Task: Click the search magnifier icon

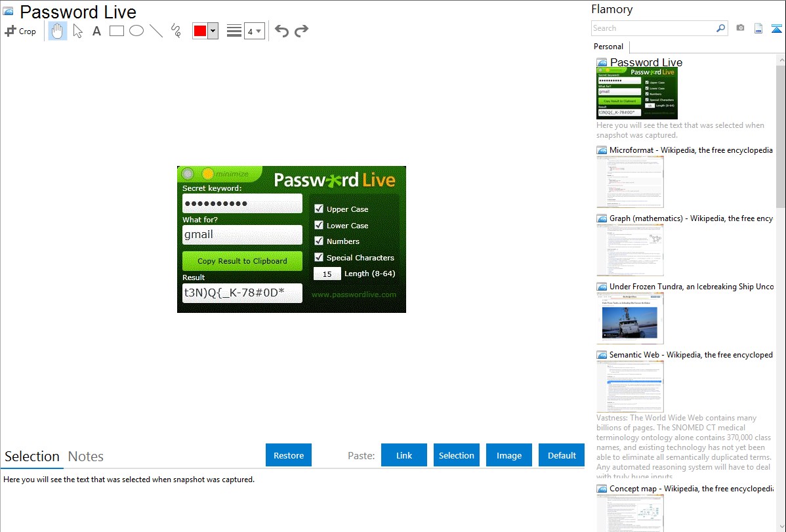Action: [721, 28]
